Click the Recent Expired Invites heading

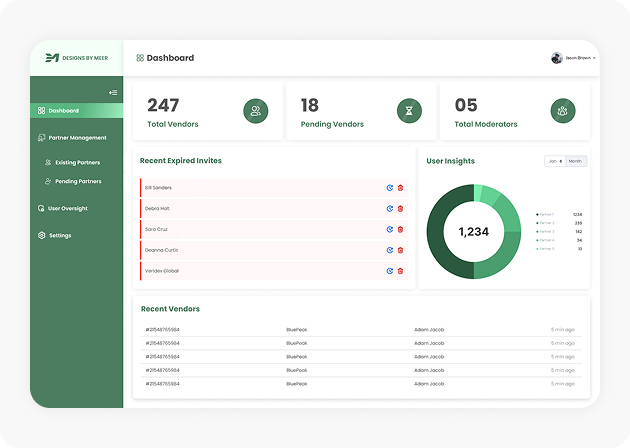181,161
